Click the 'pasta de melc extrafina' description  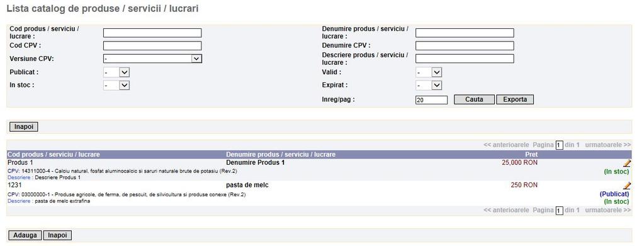pos(62,201)
